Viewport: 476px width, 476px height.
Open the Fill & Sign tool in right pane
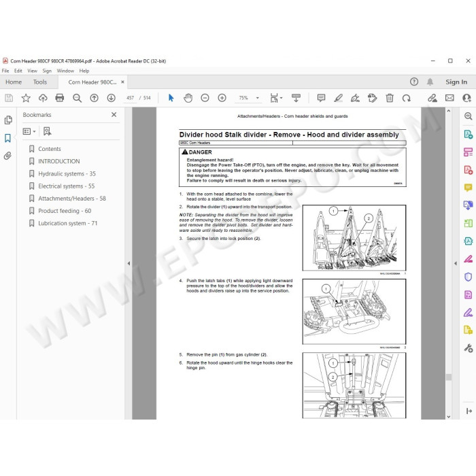(468, 312)
